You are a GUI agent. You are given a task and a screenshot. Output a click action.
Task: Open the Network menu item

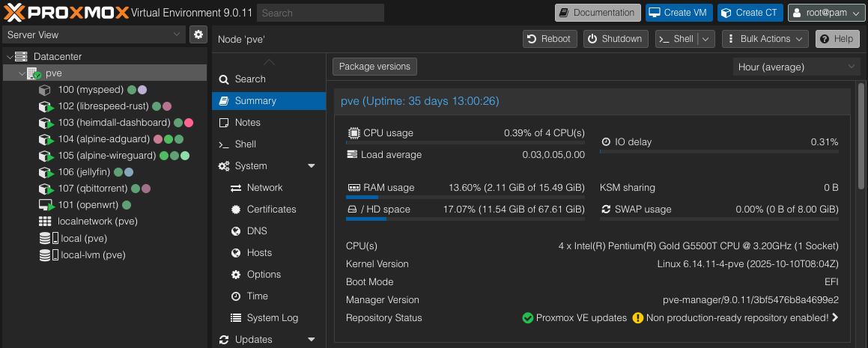point(264,188)
